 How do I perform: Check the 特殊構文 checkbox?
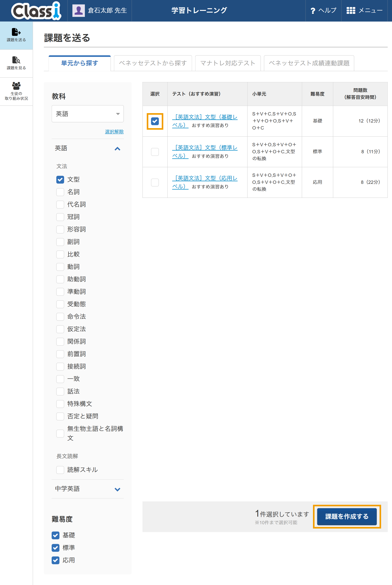pyautogui.click(x=60, y=404)
